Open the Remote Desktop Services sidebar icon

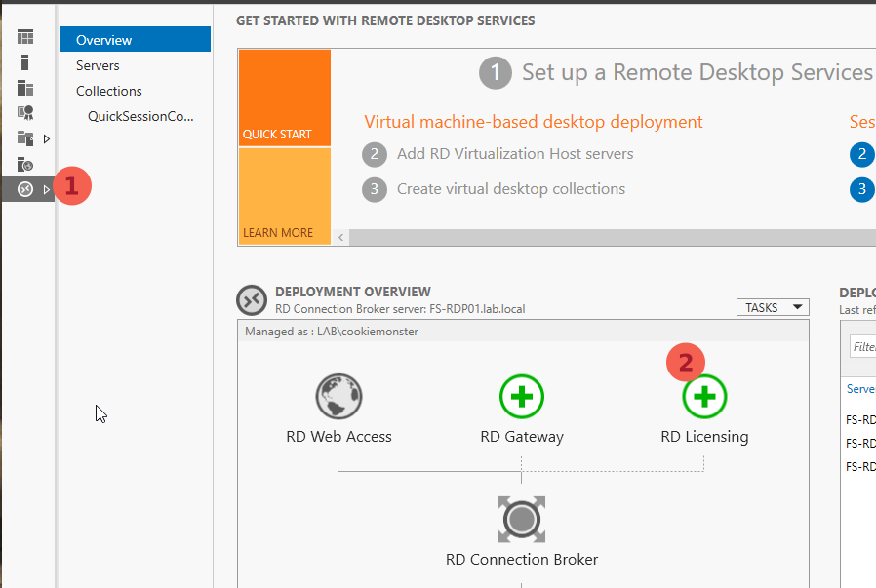[25, 189]
